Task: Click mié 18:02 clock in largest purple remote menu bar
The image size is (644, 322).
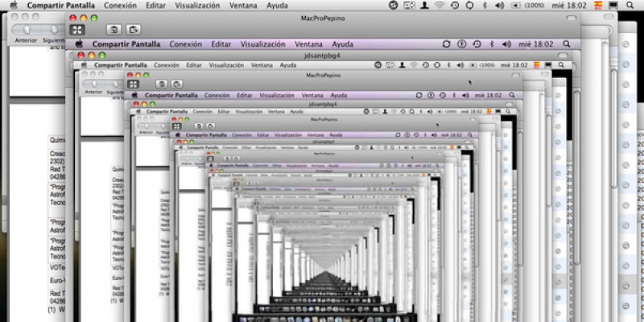Action: pos(536,44)
